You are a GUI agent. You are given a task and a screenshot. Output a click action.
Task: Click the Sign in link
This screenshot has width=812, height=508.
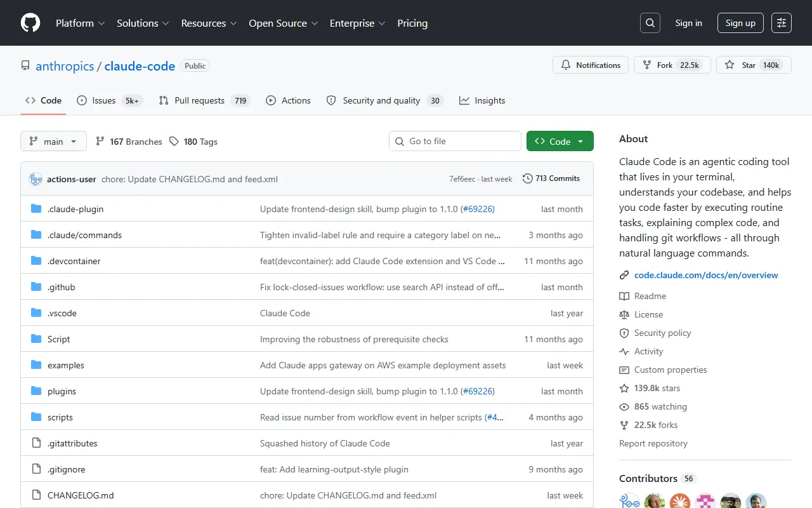coord(688,23)
